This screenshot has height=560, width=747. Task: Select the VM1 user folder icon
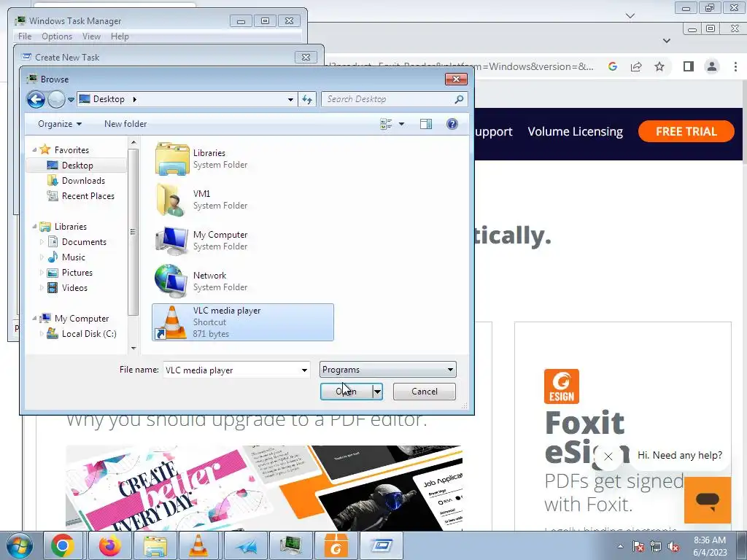(171, 200)
